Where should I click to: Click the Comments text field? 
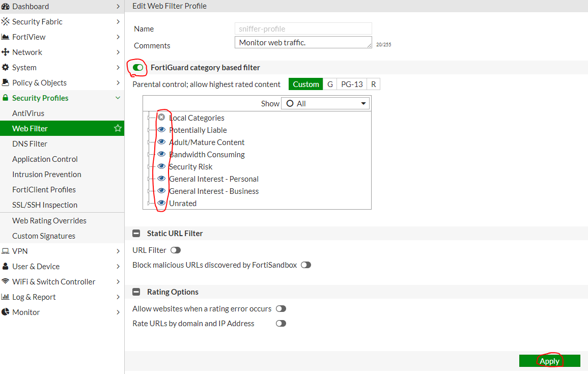(303, 43)
